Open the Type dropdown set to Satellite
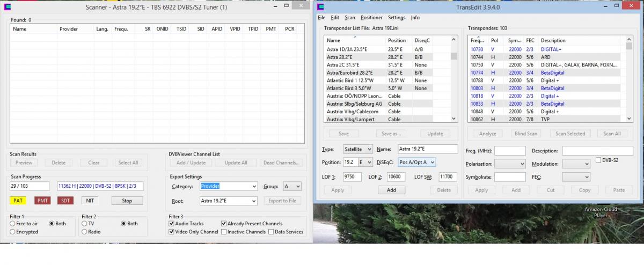644x265 pixels. (x=358, y=149)
